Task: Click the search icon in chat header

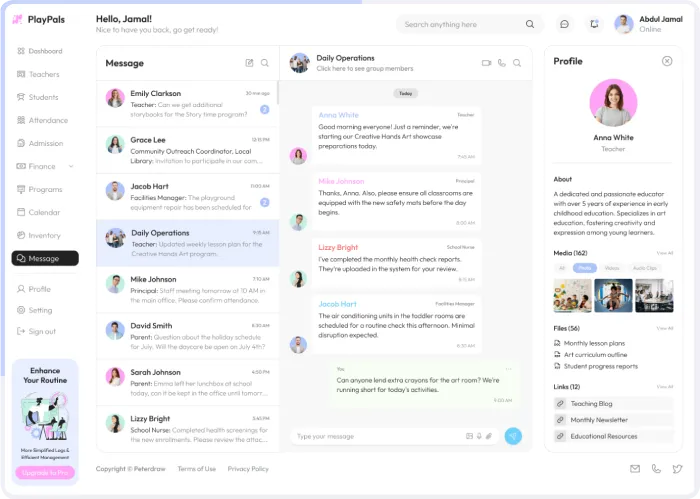Action: (x=517, y=63)
